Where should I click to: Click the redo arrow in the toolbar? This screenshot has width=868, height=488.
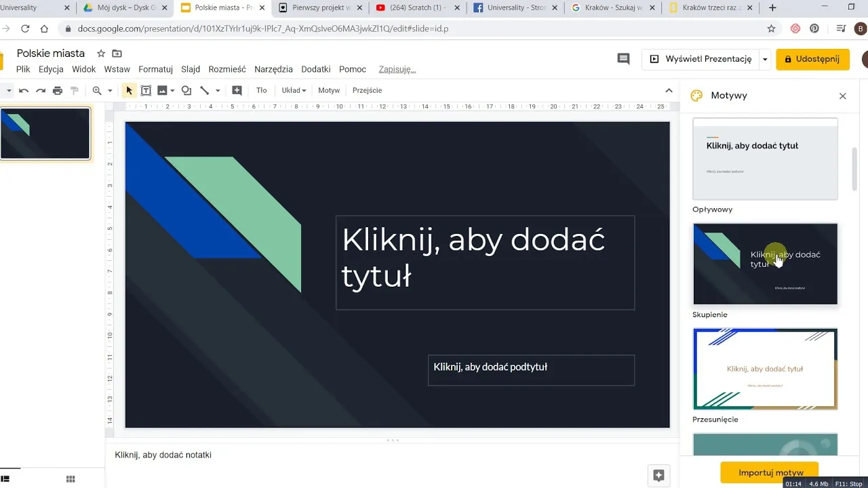41,90
